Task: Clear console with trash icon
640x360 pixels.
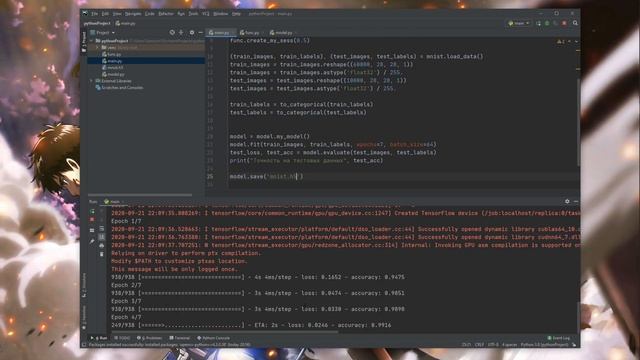Action: [x=102, y=254]
